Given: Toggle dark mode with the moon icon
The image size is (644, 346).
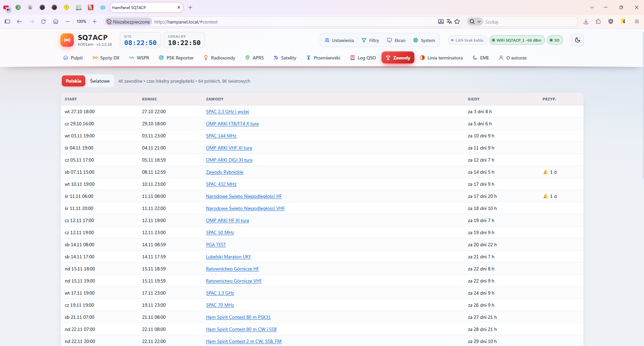Looking at the screenshot, I should (x=577, y=40).
